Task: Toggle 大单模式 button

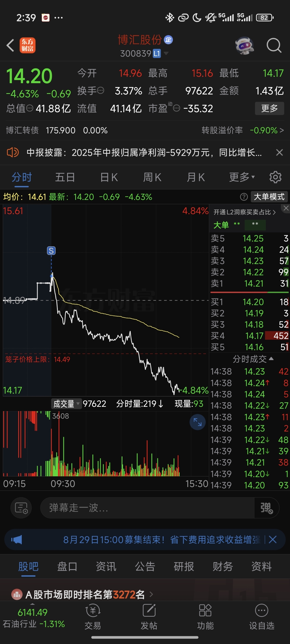Action: click(269, 197)
